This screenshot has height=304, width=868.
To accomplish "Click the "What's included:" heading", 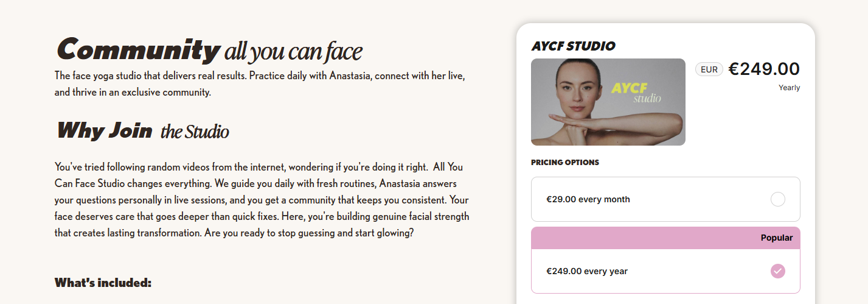I will pyautogui.click(x=103, y=283).
